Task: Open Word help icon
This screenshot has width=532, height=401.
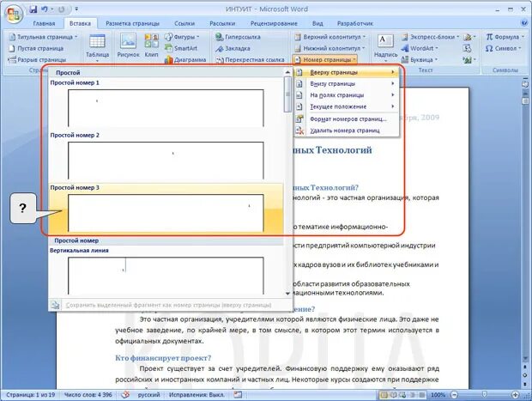Action: point(524,23)
